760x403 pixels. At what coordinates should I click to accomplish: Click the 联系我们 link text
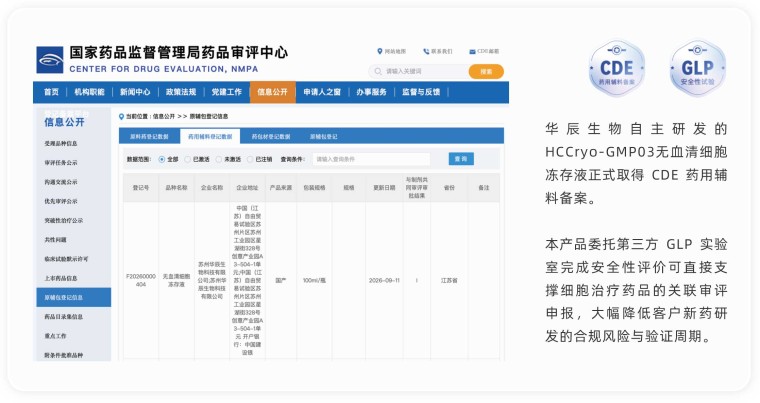tap(442, 51)
